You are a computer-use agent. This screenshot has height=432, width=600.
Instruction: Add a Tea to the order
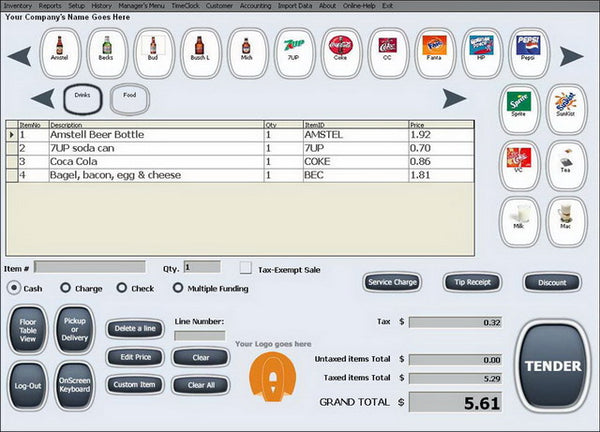coord(566,165)
